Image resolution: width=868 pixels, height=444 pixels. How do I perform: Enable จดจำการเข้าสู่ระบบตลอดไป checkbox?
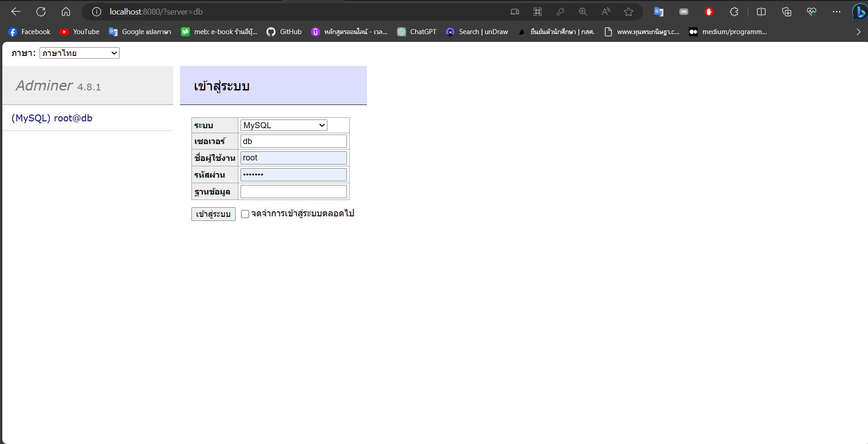click(245, 214)
